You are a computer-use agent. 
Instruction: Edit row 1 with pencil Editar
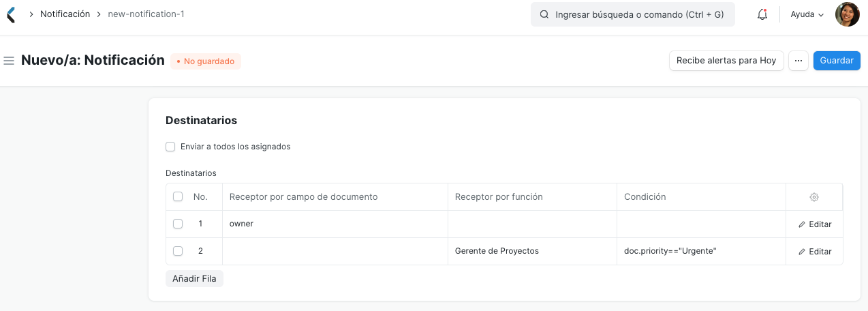(815, 224)
